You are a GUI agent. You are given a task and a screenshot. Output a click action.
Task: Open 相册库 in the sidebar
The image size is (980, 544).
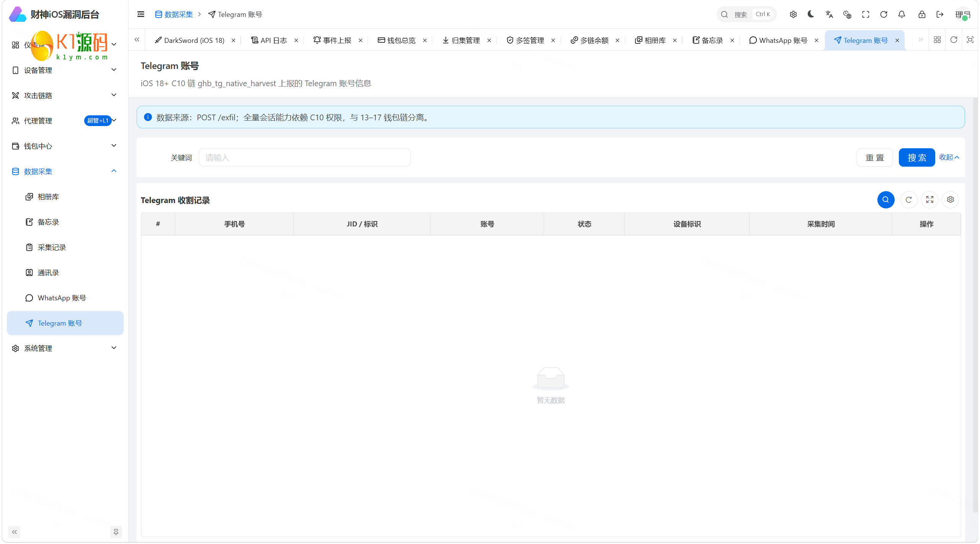click(x=64, y=197)
